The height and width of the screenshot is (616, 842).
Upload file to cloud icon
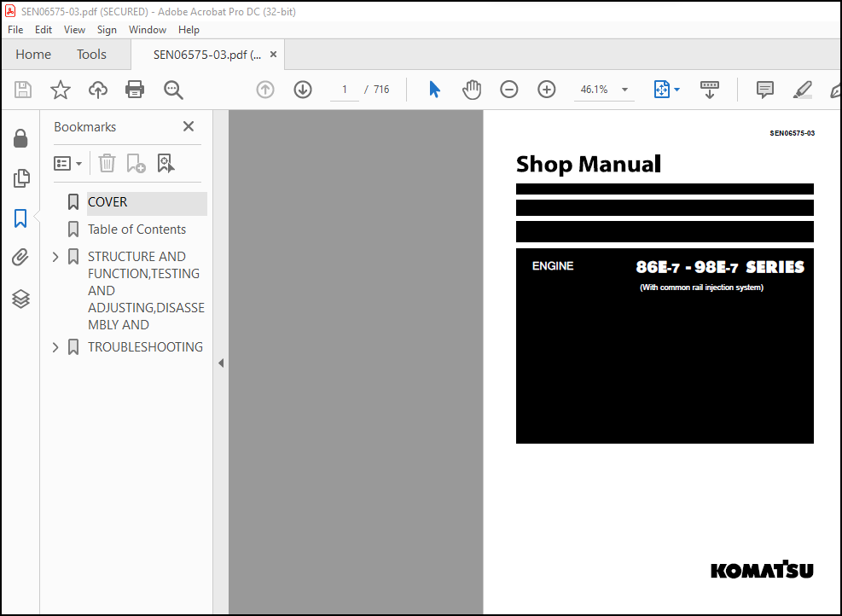[98, 89]
